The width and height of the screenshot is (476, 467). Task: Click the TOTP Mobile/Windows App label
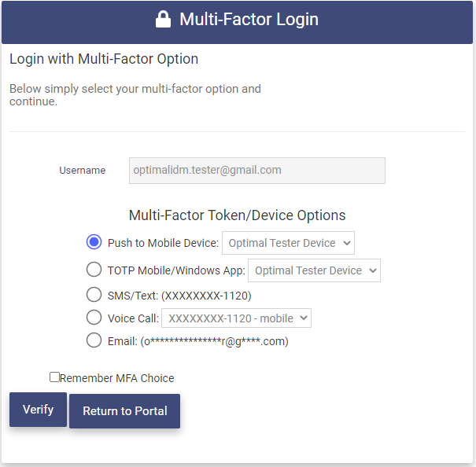pyautogui.click(x=176, y=270)
